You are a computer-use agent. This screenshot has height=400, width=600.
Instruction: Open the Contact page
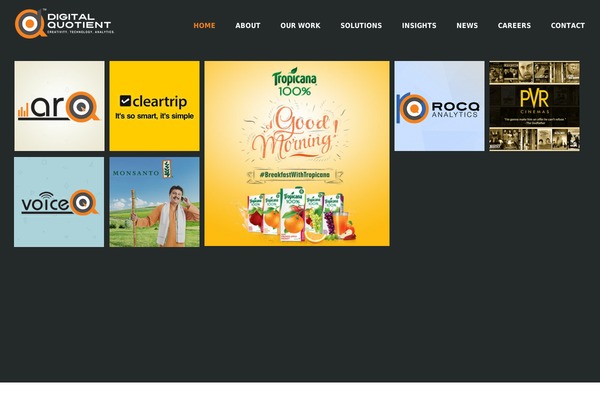pos(568,26)
